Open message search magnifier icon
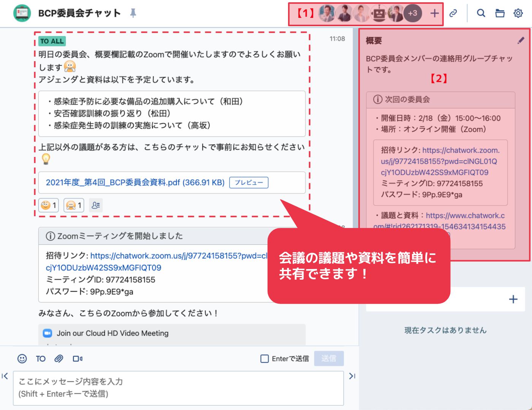This screenshot has width=532, height=410. (x=481, y=13)
